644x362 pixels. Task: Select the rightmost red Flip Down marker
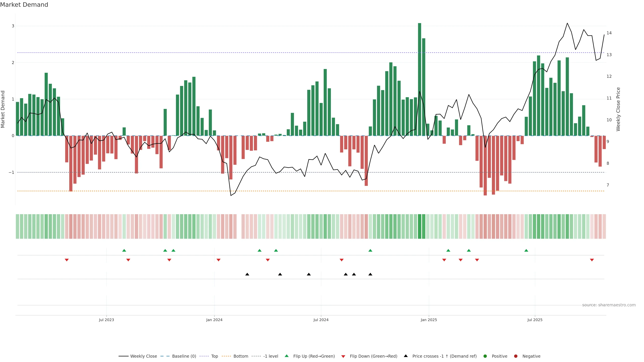pos(592,260)
